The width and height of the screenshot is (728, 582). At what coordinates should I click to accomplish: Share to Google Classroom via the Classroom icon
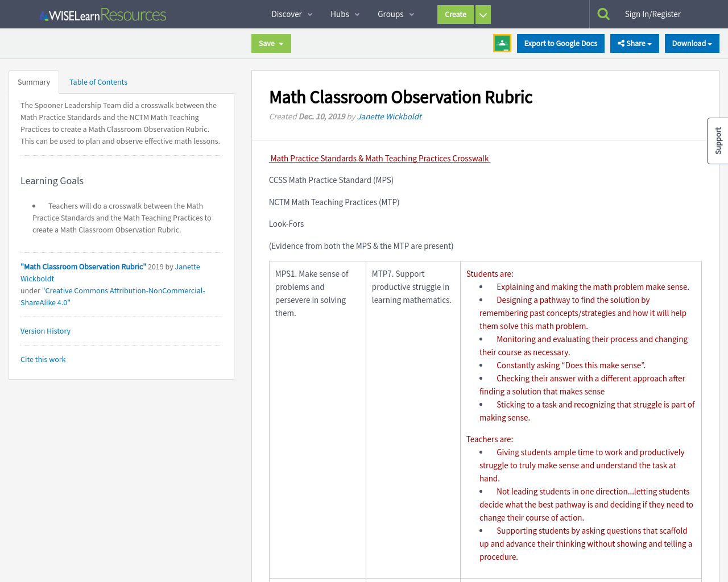pyautogui.click(x=502, y=42)
